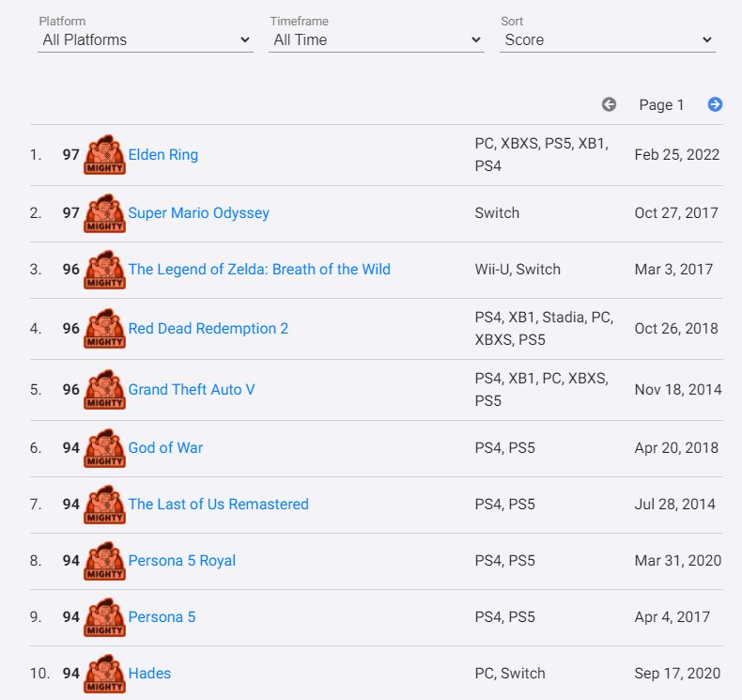The width and height of the screenshot is (742, 700).
Task: Open The Last of Us Remastered link
Action: tap(218, 504)
